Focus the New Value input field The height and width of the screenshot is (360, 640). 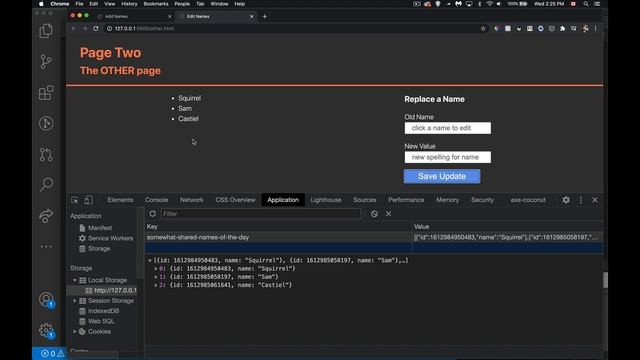click(448, 157)
